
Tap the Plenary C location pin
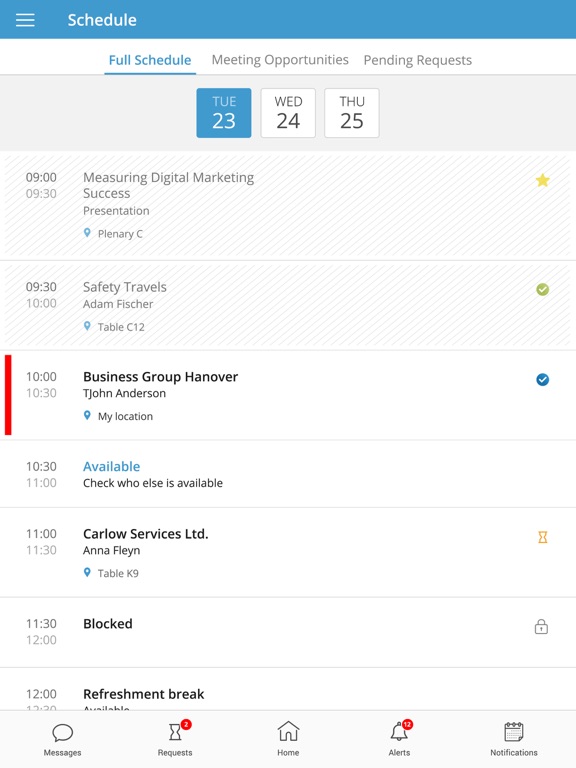(x=87, y=233)
